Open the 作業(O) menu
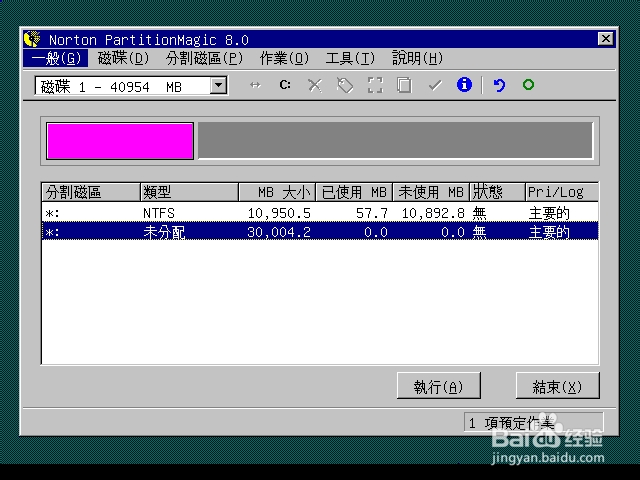The width and height of the screenshot is (640, 480). coord(284,58)
